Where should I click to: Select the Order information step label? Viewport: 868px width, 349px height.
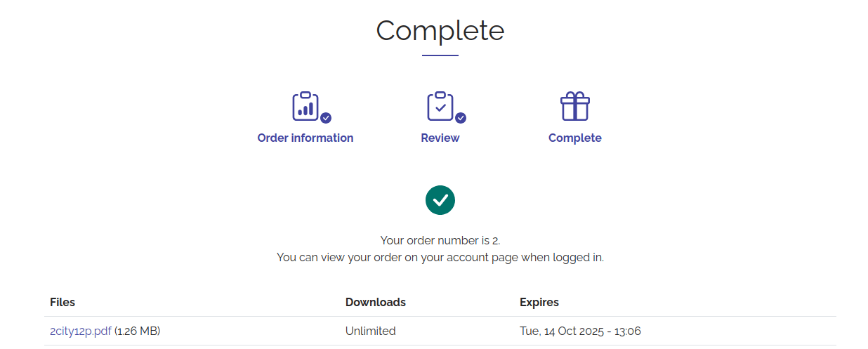click(x=305, y=138)
